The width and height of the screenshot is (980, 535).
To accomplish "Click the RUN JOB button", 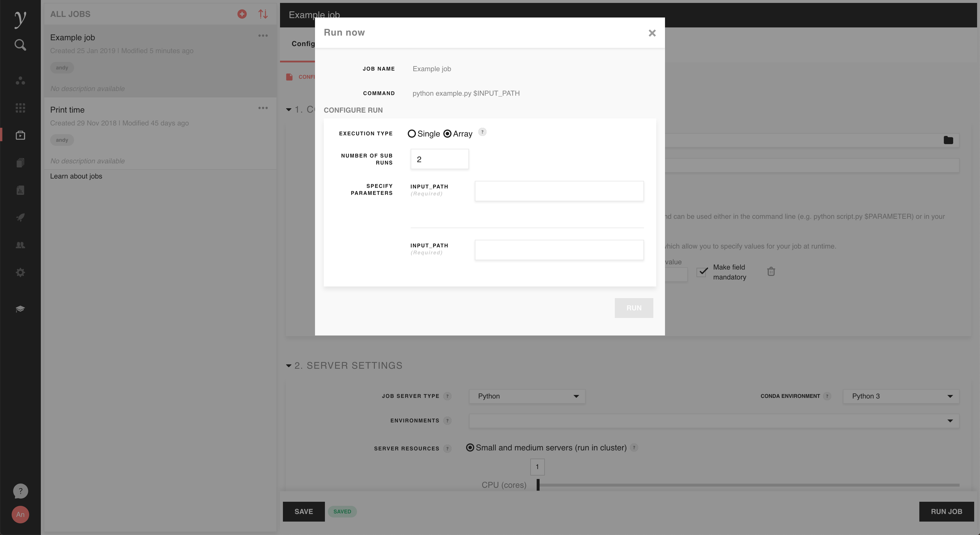I will click(x=946, y=511).
